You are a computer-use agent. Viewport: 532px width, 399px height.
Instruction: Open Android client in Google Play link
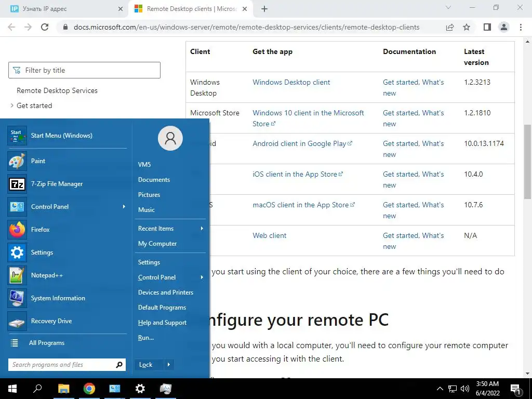[x=302, y=143]
